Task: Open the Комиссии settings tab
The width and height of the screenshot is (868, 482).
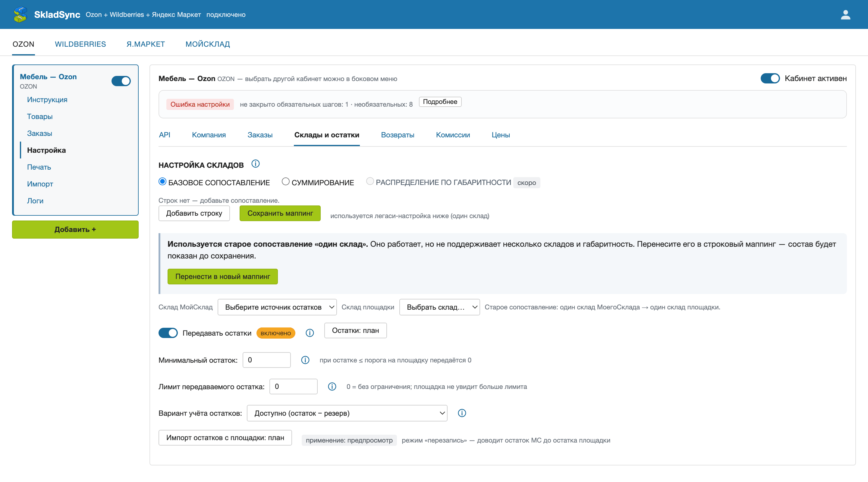Action: 453,135
